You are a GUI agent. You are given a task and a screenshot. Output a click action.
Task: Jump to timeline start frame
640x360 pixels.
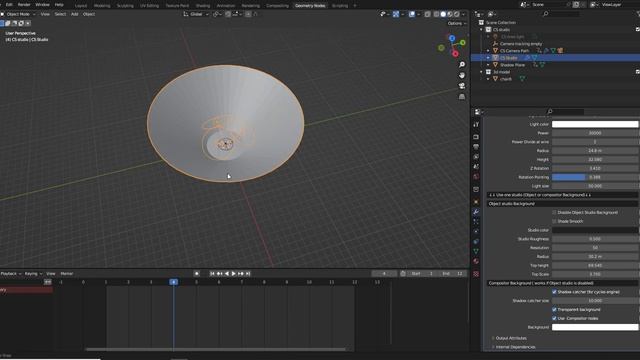[212, 273]
